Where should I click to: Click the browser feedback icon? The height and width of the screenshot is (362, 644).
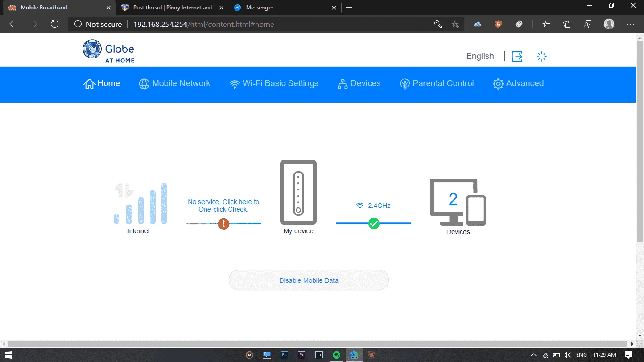587,24
